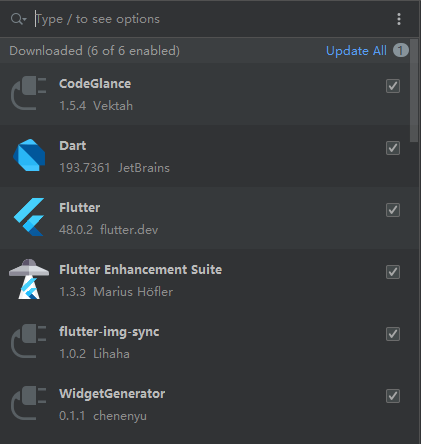Click the update count badge
Image resolution: width=421 pixels, height=444 pixels.
401,51
